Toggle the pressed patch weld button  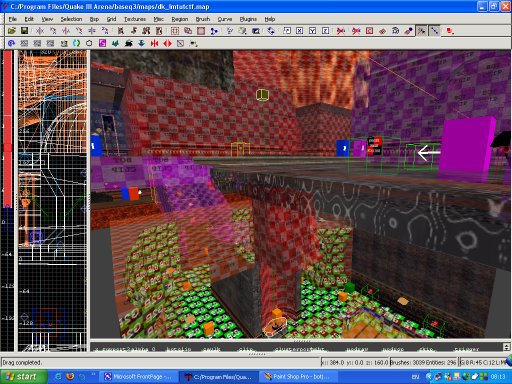[x=422, y=31]
